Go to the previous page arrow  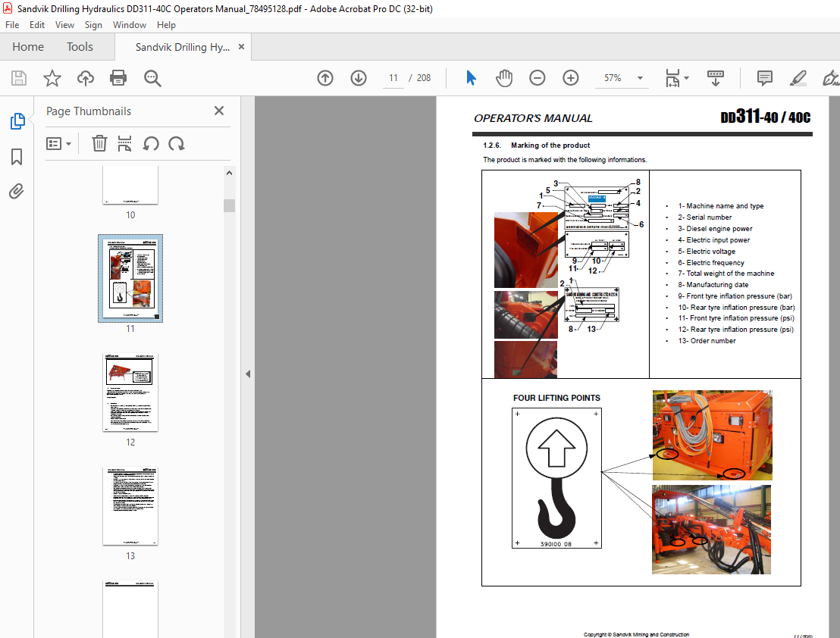pyautogui.click(x=324, y=78)
